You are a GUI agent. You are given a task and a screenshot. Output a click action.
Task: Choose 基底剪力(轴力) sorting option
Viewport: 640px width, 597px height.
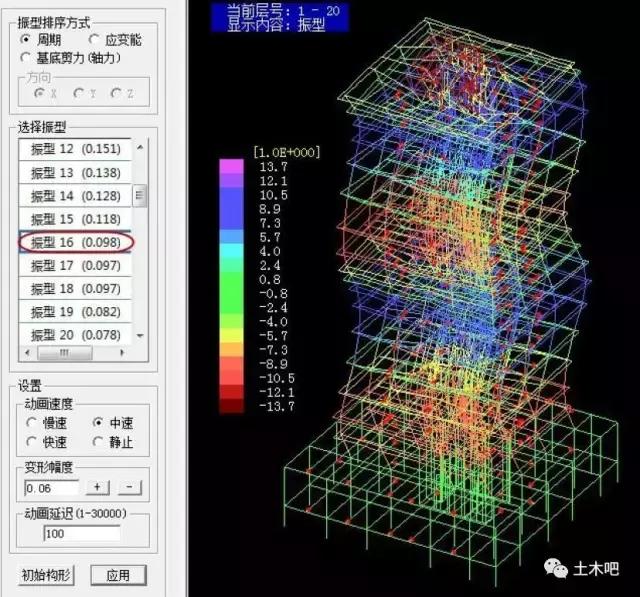[25, 58]
